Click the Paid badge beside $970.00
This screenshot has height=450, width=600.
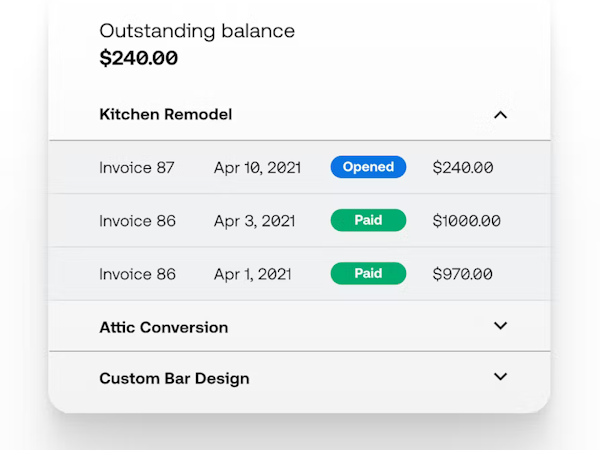point(368,273)
